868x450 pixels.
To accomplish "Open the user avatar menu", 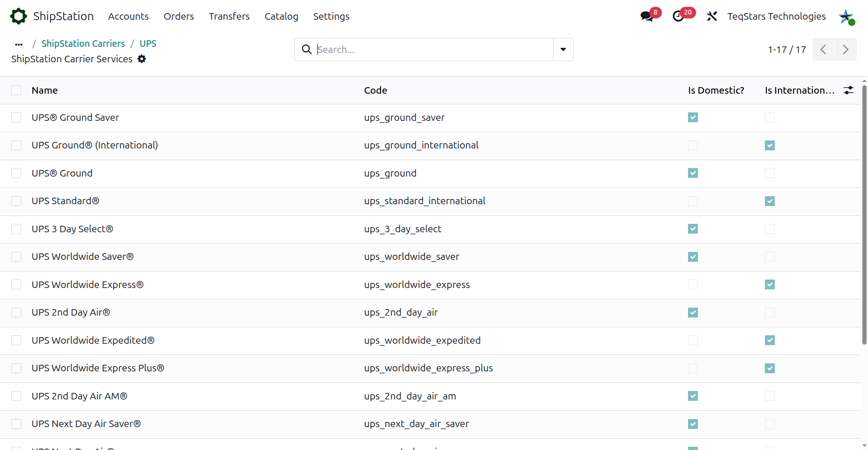I will pyautogui.click(x=846, y=17).
